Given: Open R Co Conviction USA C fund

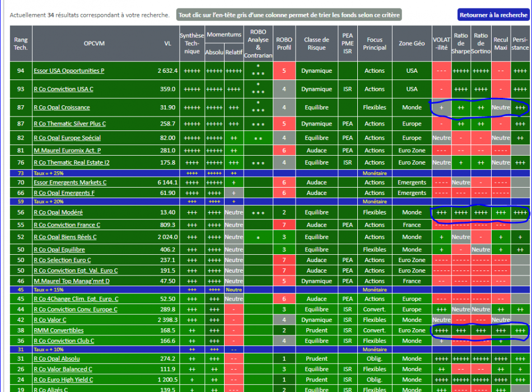Looking at the screenshot, I should click(63, 89).
